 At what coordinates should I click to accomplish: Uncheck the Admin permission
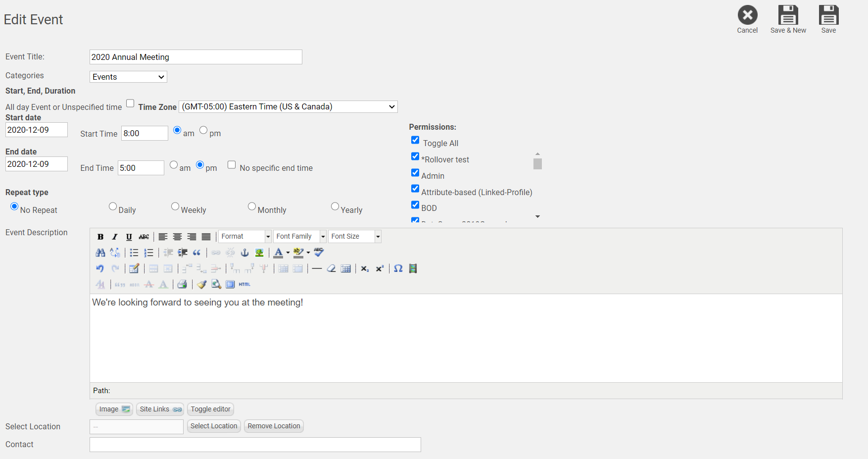click(415, 173)
